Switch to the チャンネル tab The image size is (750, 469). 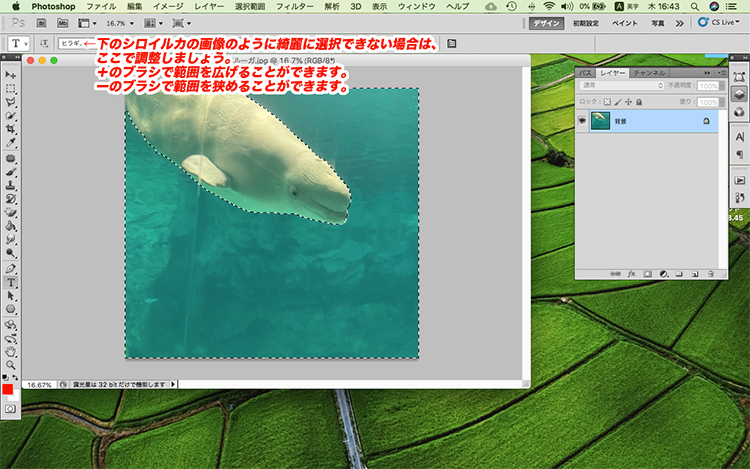coord(649,73)
